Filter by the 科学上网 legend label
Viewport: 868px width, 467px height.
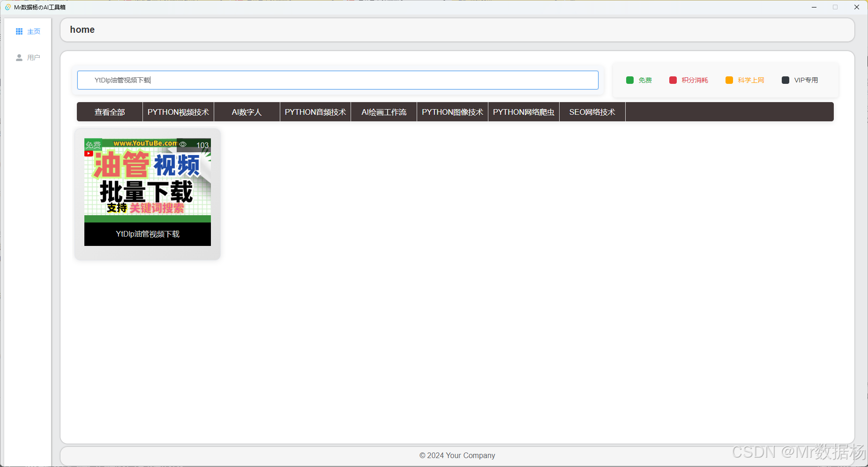tap(751, 80)
